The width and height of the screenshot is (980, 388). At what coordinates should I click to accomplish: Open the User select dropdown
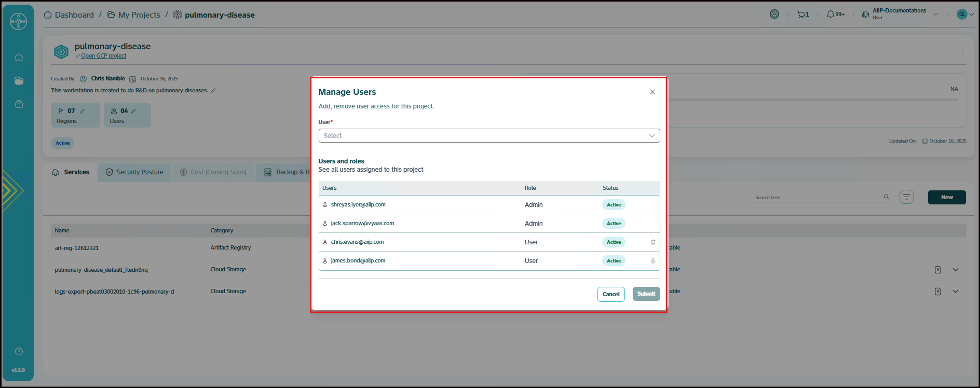click(488, 136)
